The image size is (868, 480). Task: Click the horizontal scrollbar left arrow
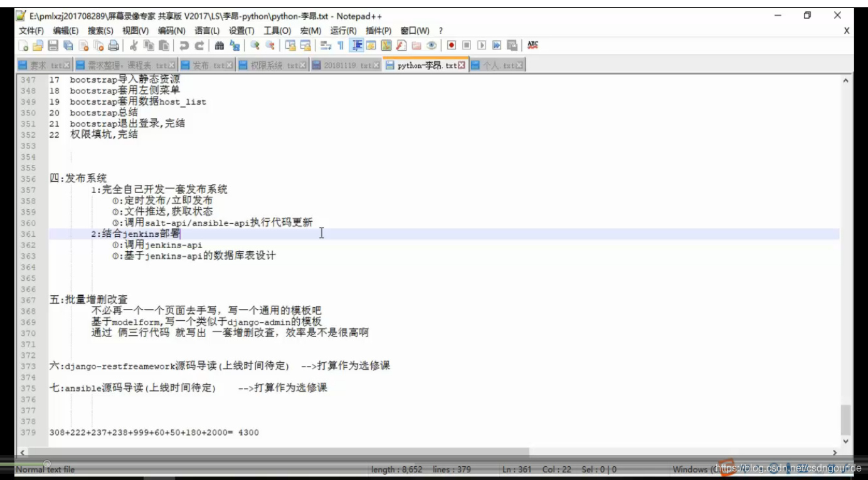pyautogui.click(x=23, y=452)
